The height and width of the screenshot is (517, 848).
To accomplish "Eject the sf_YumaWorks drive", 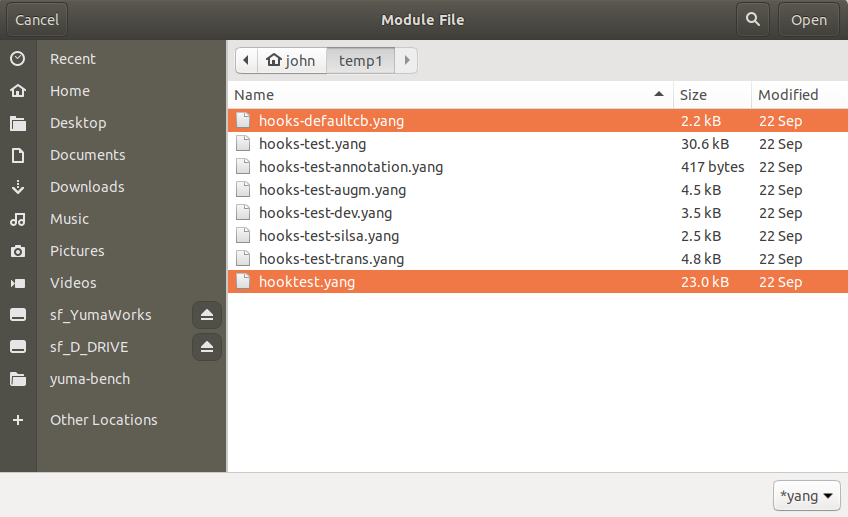I will [207, 315].
